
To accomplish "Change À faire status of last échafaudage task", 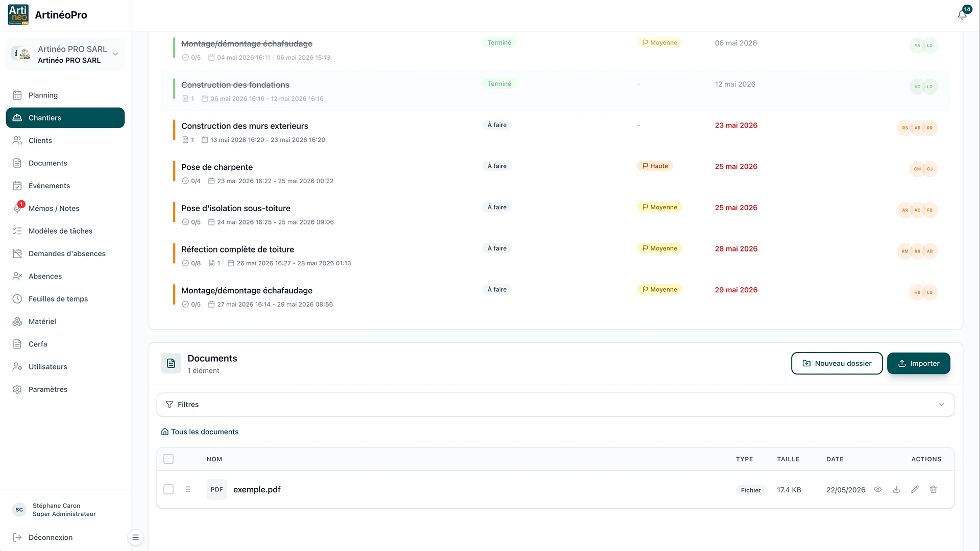I will point(497,289).
